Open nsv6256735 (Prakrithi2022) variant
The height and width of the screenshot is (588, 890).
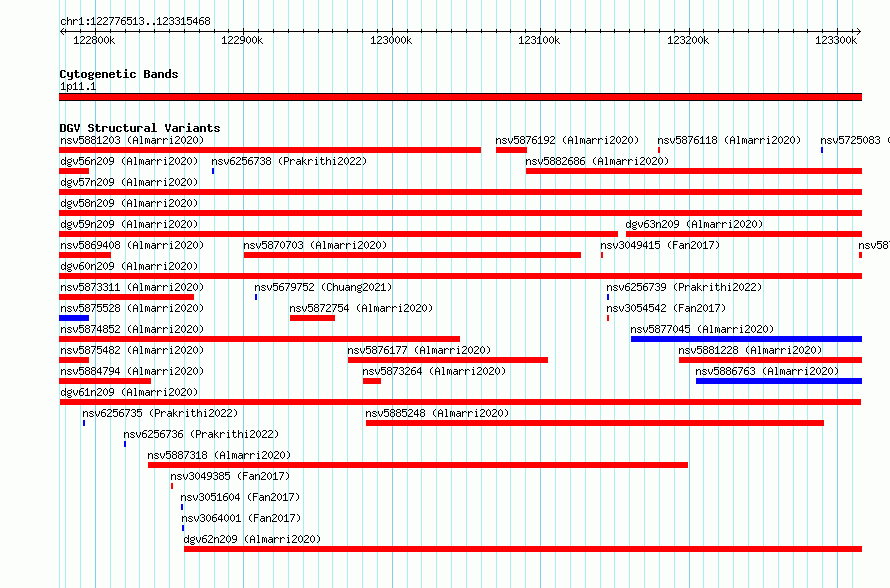click(160, 413)
